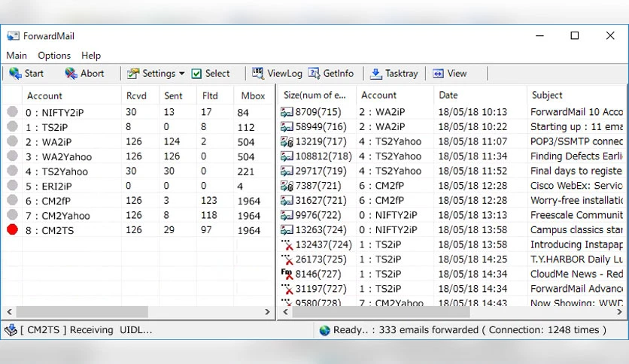Click attachment mail icon for 7387(721)
This screenshot has width=629, height=364.
[x=287, y=186]
